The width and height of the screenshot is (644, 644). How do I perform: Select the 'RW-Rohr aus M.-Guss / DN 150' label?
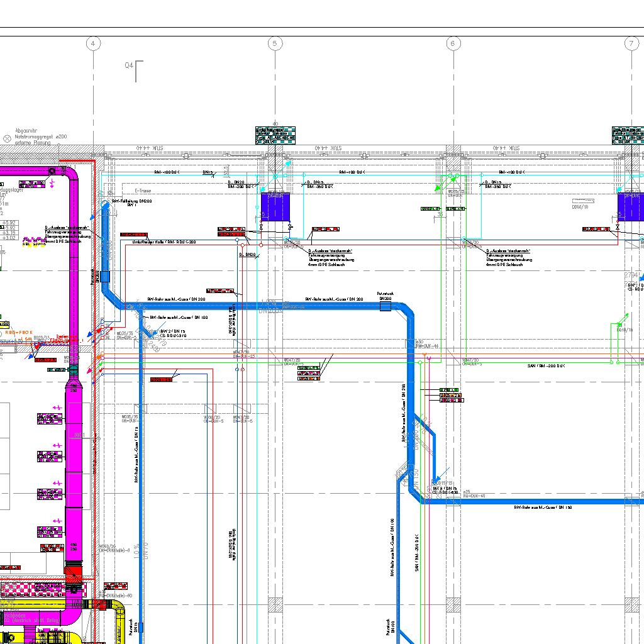click(543, 508)
